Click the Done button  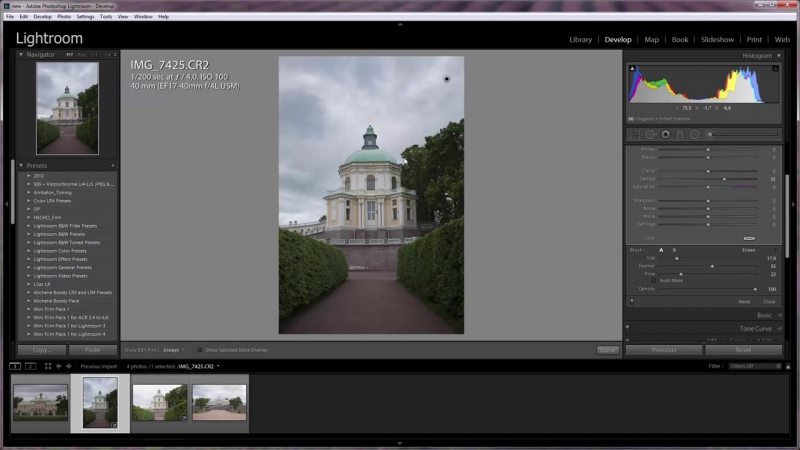[x=608, y=350]
